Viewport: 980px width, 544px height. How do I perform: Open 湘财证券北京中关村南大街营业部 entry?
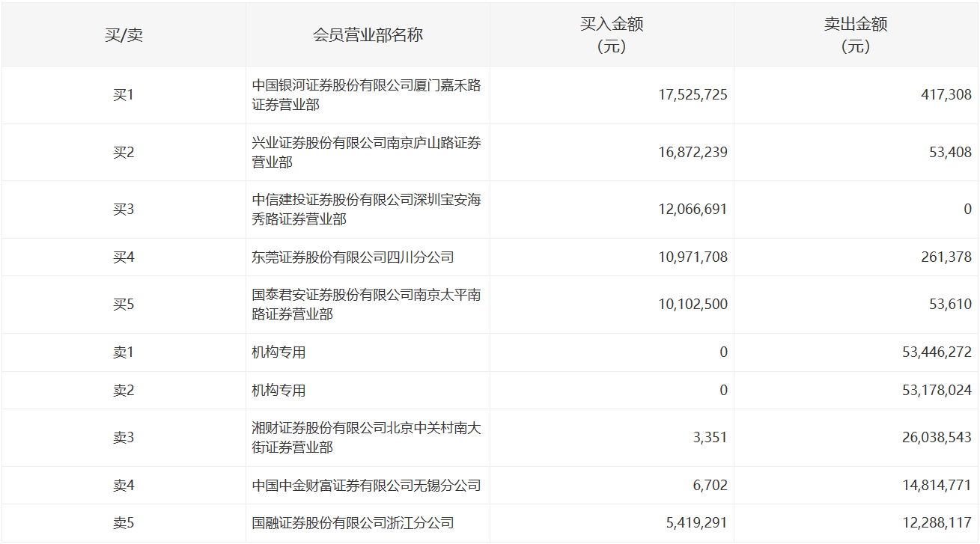tap(367, 438)
